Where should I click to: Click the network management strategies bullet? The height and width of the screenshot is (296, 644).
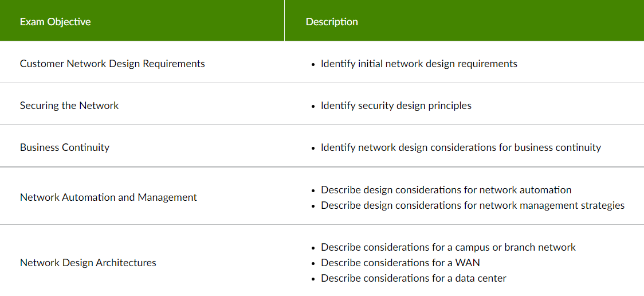(473, 205)
